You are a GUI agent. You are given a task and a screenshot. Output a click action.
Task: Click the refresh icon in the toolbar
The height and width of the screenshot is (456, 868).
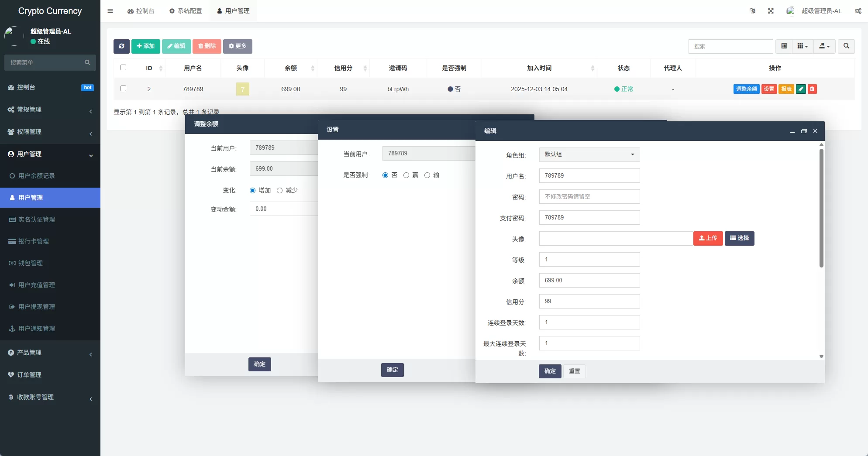[x=121, y=46]
